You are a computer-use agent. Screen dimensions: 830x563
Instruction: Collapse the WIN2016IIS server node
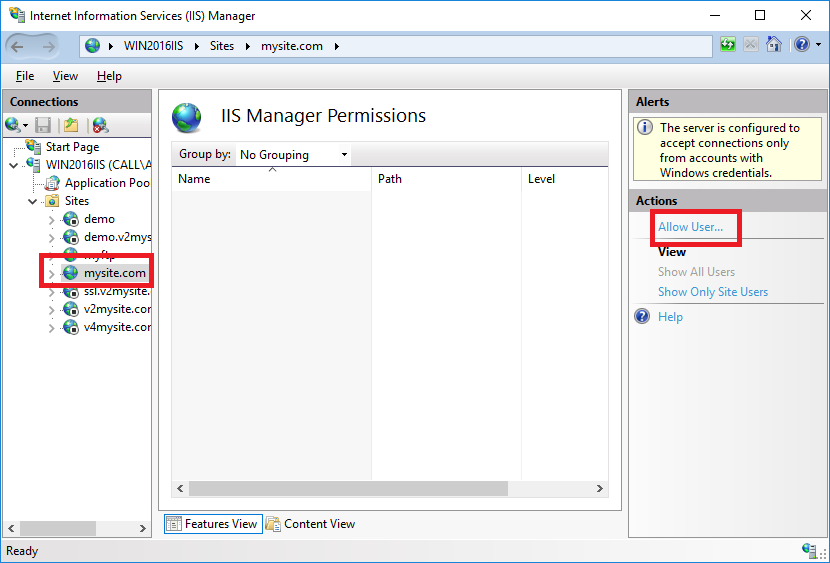point(14,166)
